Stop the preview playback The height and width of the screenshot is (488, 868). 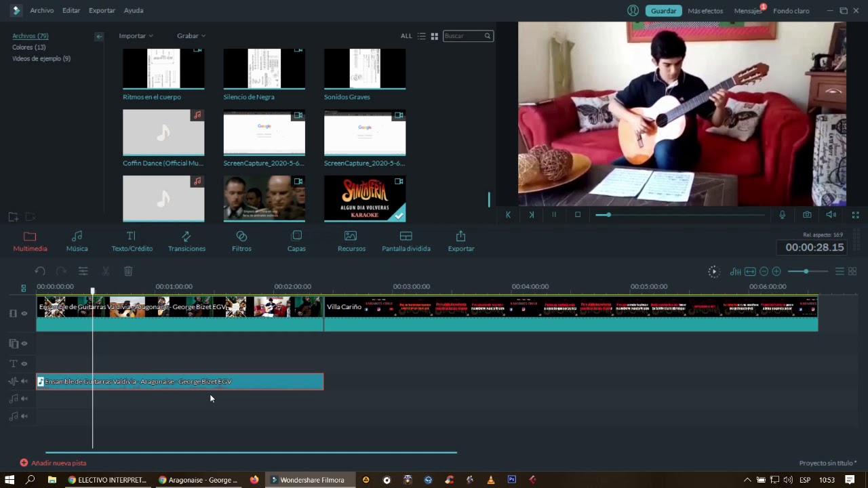[578, 215]
